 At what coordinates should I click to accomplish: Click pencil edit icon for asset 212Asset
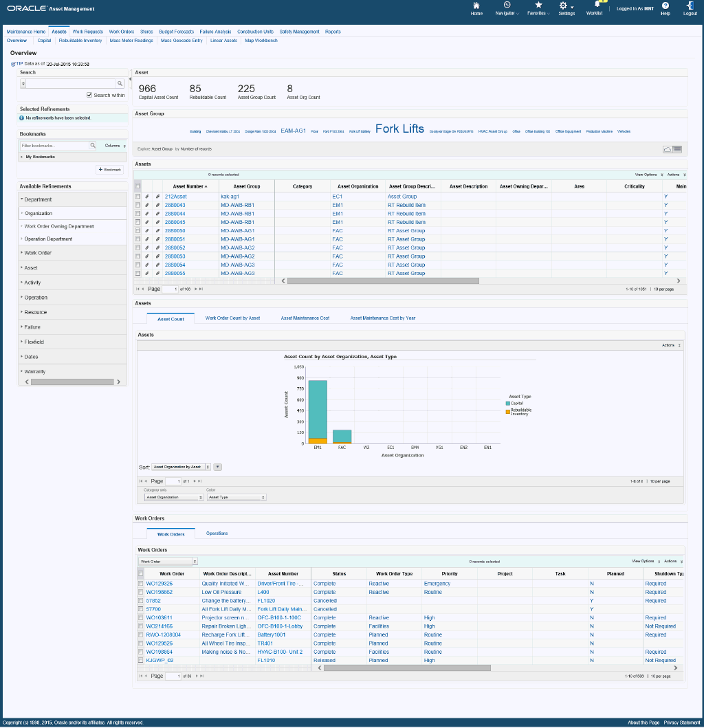146,197
